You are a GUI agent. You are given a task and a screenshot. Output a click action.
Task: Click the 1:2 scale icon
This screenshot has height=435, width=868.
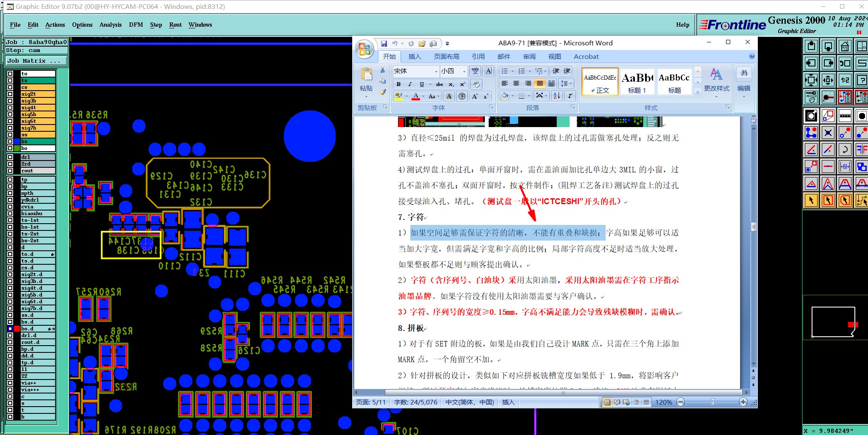point(845,80)
